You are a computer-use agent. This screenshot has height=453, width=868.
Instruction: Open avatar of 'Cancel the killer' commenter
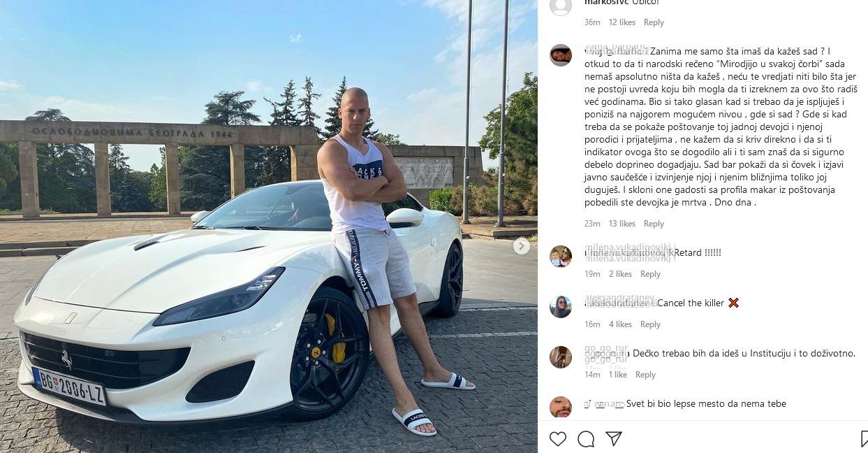pos(561,307)
